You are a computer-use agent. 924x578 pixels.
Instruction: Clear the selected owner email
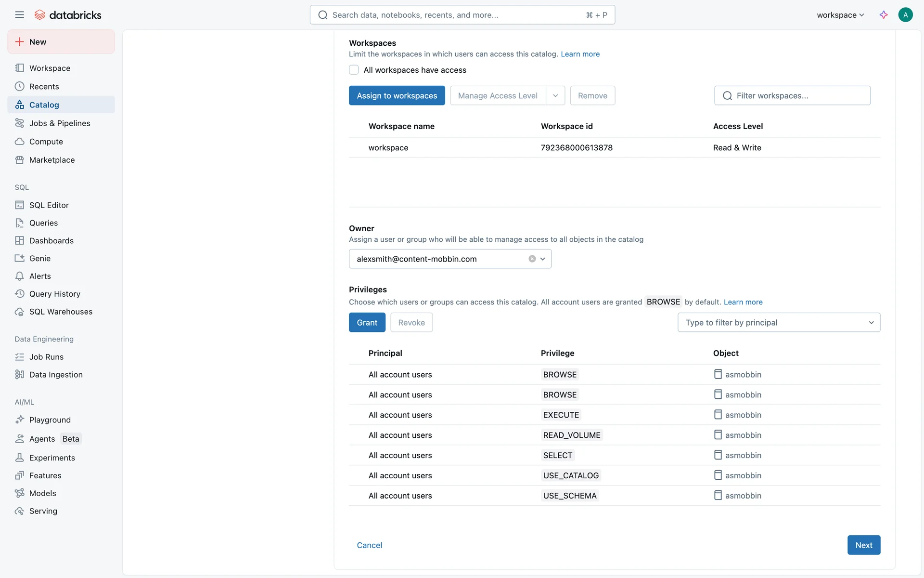coord(532,259)
